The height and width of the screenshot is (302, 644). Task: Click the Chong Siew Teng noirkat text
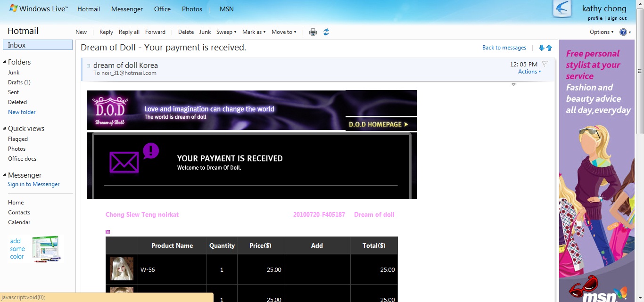142,214
